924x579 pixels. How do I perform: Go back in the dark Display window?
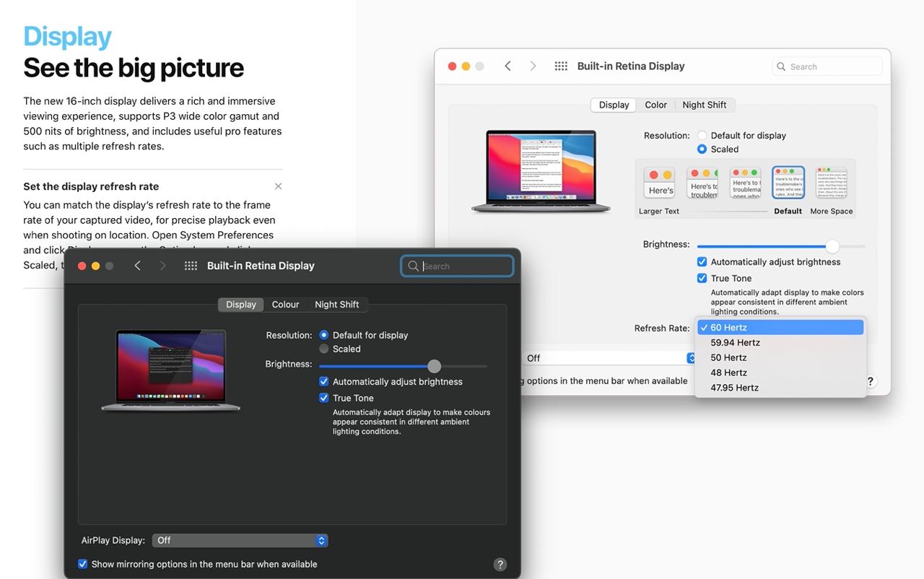click(x=137, y=266)
